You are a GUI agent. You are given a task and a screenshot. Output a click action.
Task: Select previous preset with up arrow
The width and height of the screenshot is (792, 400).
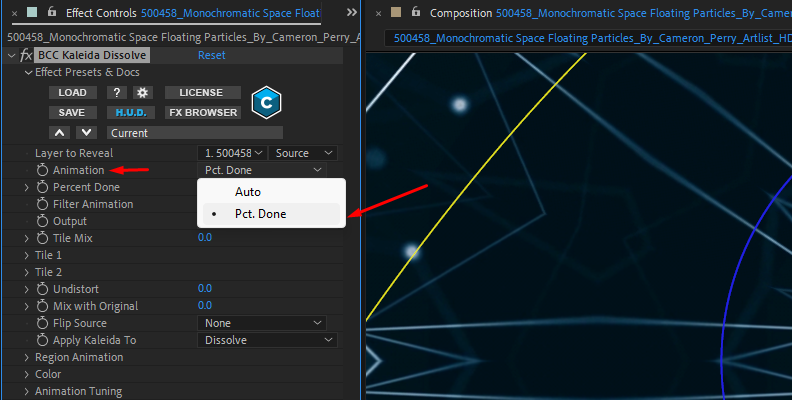[60, 133]
